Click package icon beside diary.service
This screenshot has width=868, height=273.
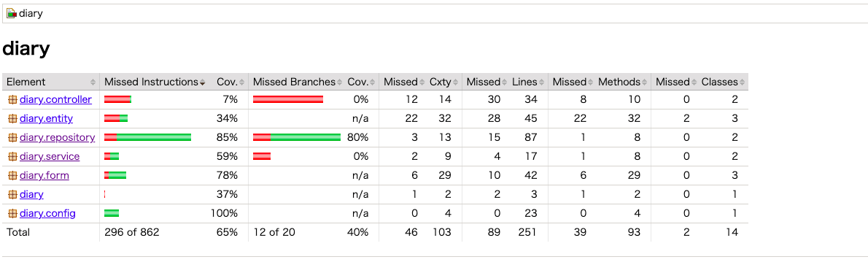point(12,157)
